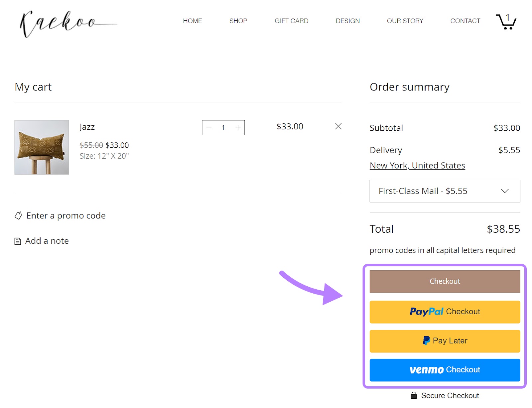Click the quantity input showing 1
This screenshot has width=532, height=408.
pyautogui.click(x=223, y=127)
